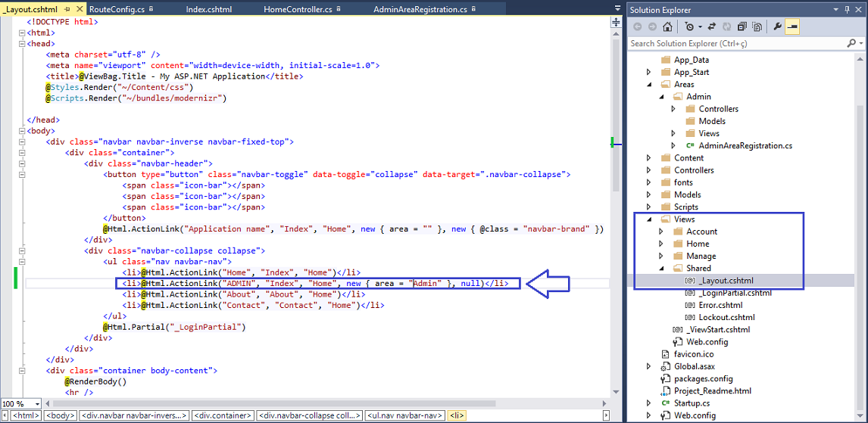Select _Layout.cshtml in Solution Explorer
Image resolution: width=868 pixels, height=423 pixels.
pyautogui.click(x=726, y=280)
